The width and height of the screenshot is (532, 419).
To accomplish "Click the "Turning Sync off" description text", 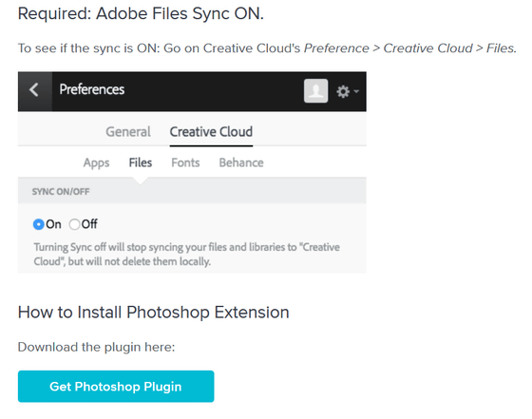I will tap(186, 254).
